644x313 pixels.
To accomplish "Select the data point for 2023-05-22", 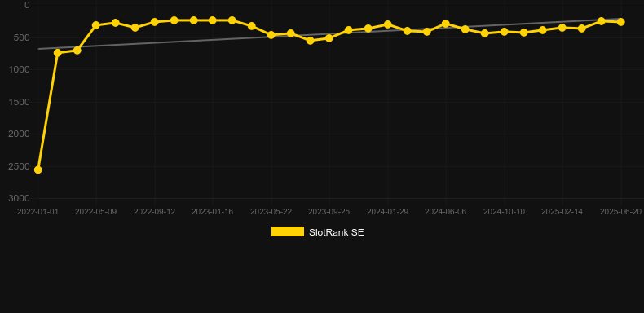I will click(x=271, y=35).
